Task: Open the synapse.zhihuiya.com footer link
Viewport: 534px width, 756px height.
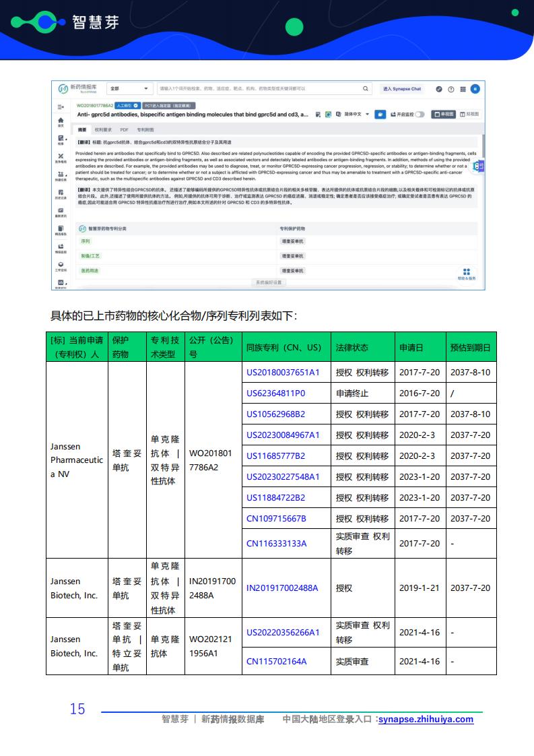Action: [x=426, y=720]
